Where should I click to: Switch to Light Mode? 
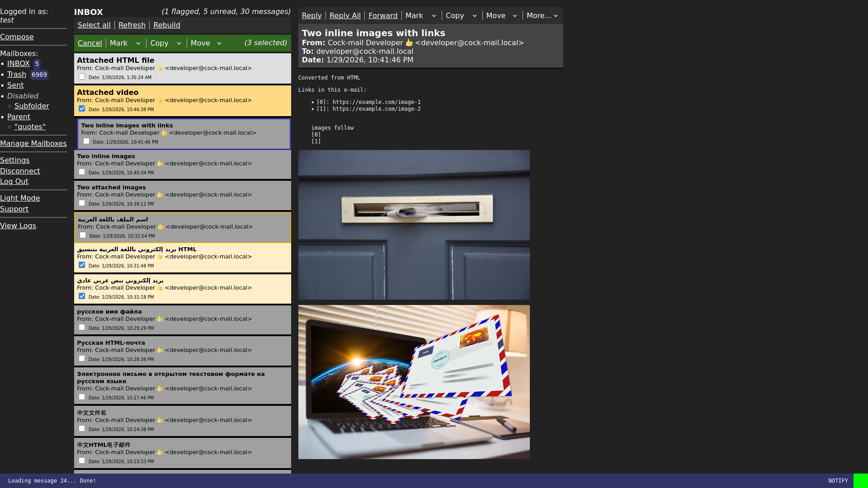[20, 198]
